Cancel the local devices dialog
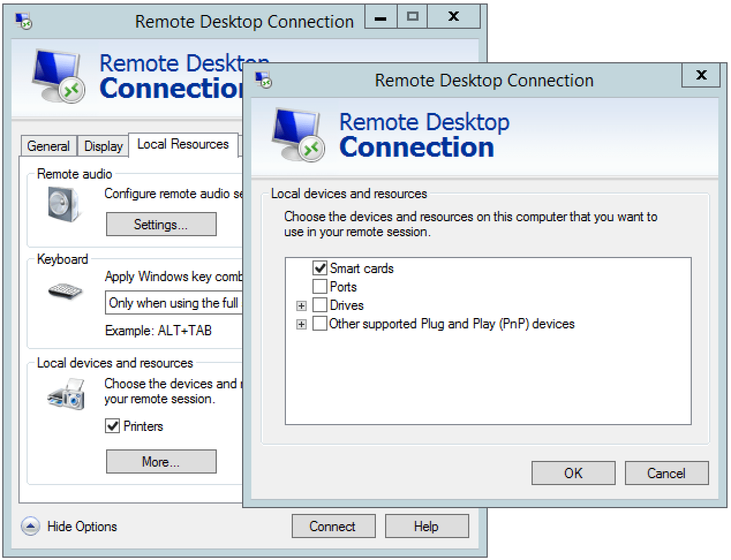Screen dimensions: 731x560 666,473
